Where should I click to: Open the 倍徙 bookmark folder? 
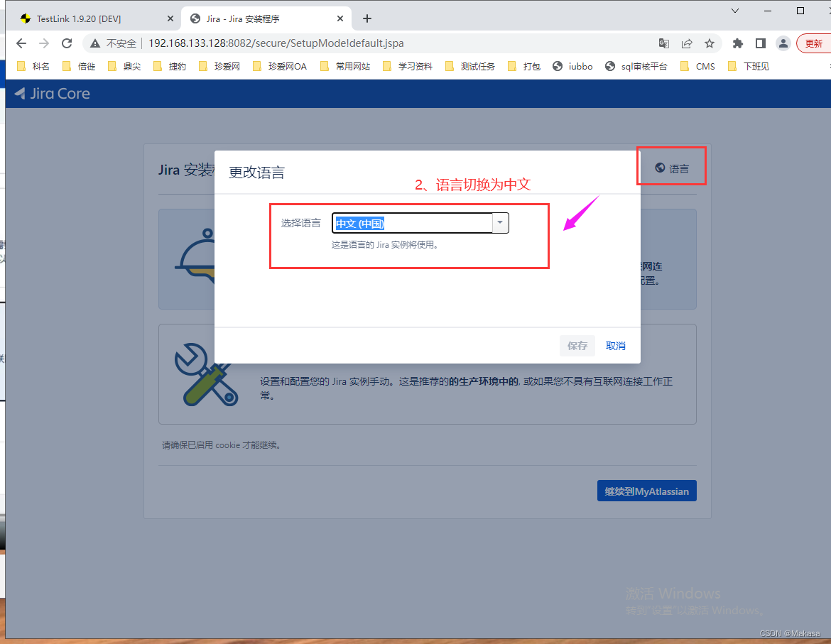coord(79,66)
